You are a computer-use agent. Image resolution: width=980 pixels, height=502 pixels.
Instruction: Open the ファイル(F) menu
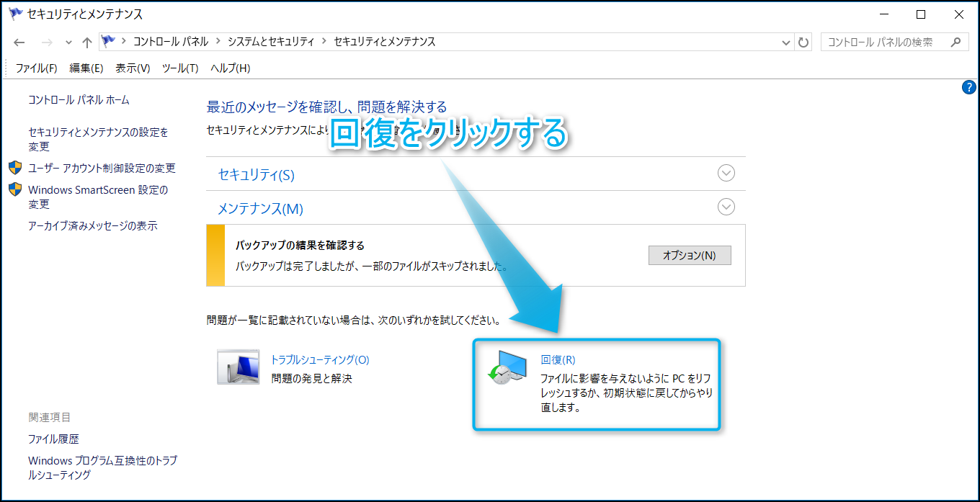(x=36, y=68)
